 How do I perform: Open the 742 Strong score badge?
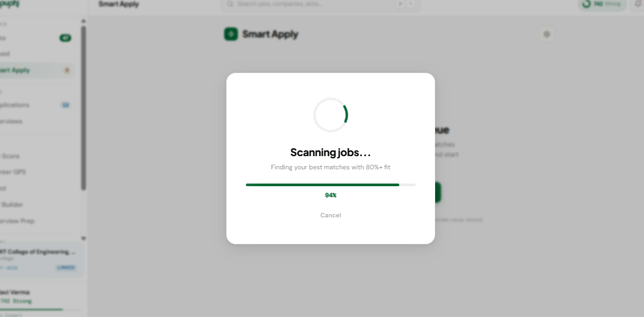[602, 4]
